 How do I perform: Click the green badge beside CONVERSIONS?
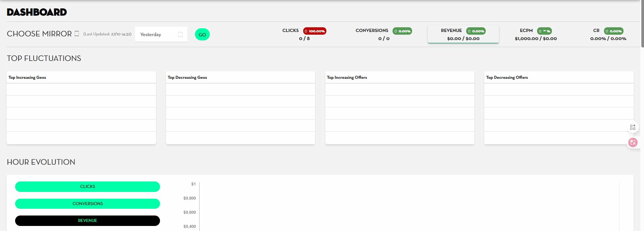(x=402, y=31)
